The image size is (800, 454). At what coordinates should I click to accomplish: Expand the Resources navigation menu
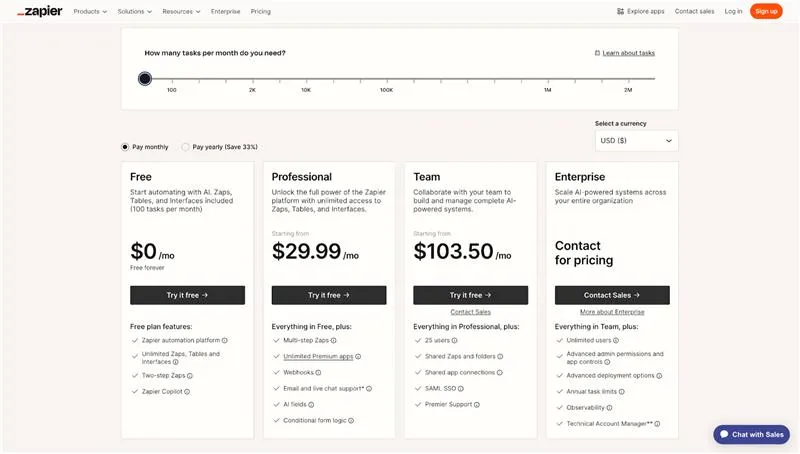tap(181, 11)
